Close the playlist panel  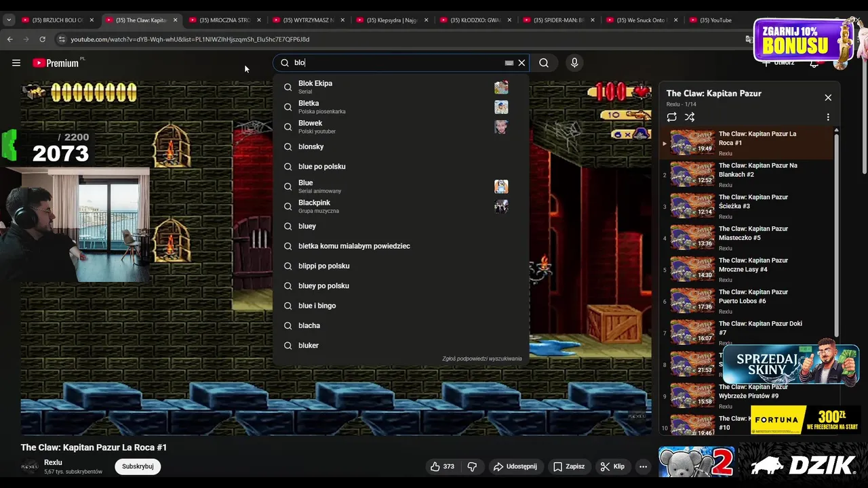tap(828, 98)
